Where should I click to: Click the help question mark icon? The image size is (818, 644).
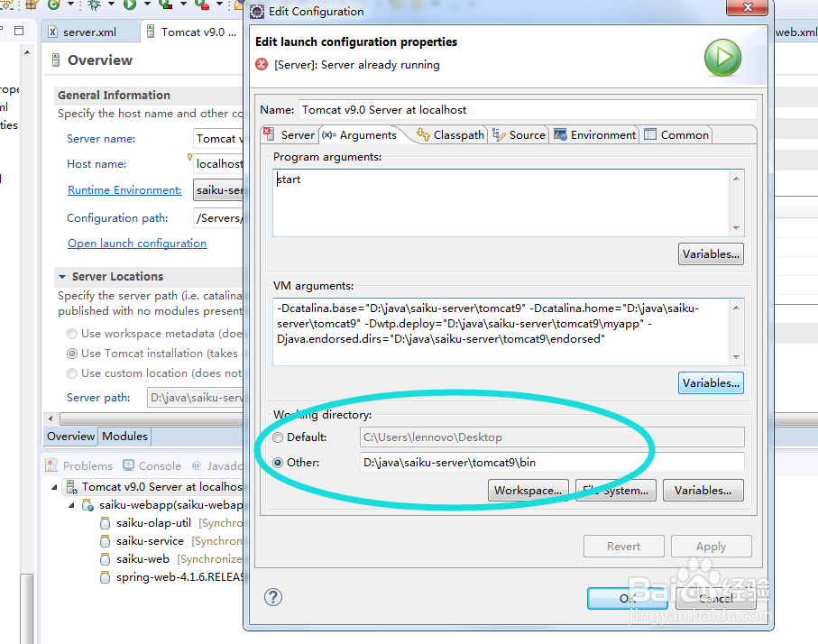273,597
